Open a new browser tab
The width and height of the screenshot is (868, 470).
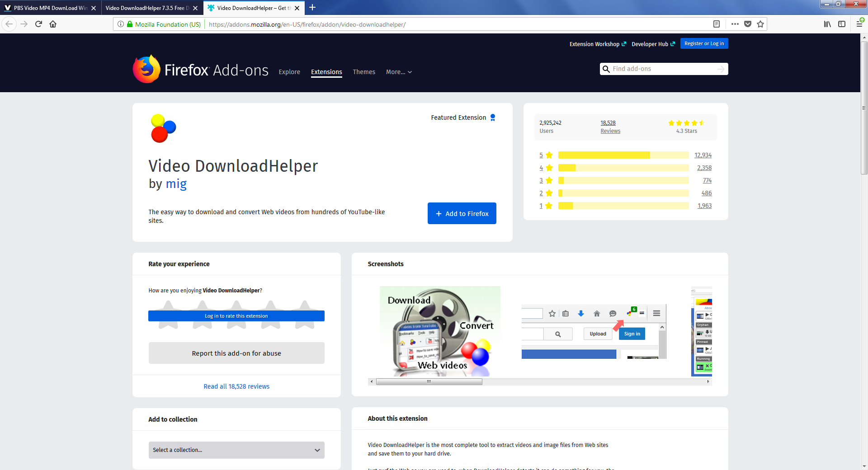tap(312, 8)
